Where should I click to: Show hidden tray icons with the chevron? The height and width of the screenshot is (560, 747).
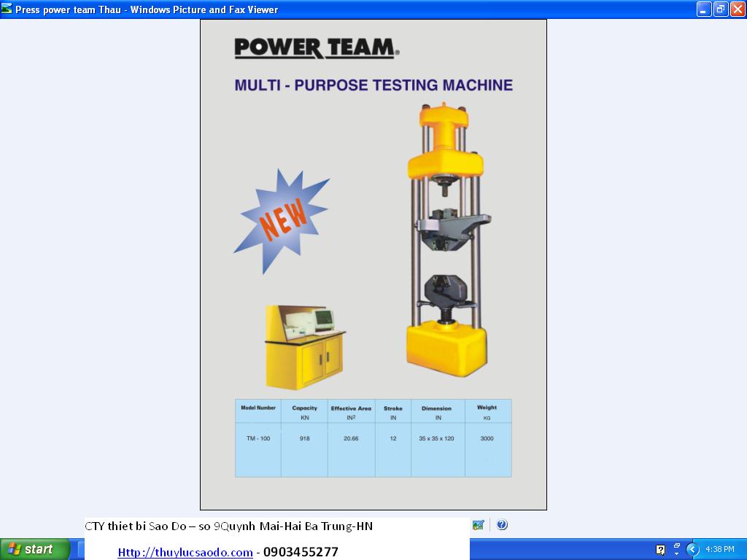(x=693, y=550)
